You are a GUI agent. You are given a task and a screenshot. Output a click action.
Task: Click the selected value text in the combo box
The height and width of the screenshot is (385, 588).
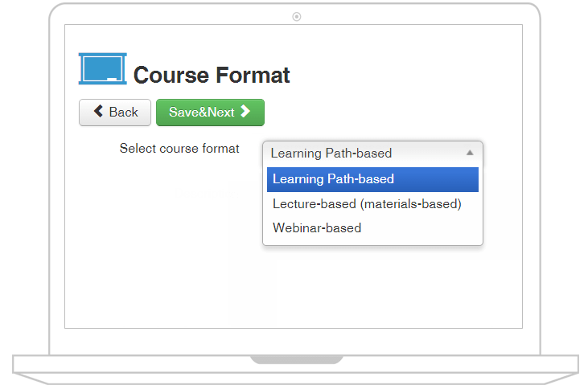(x=331, y=154)
